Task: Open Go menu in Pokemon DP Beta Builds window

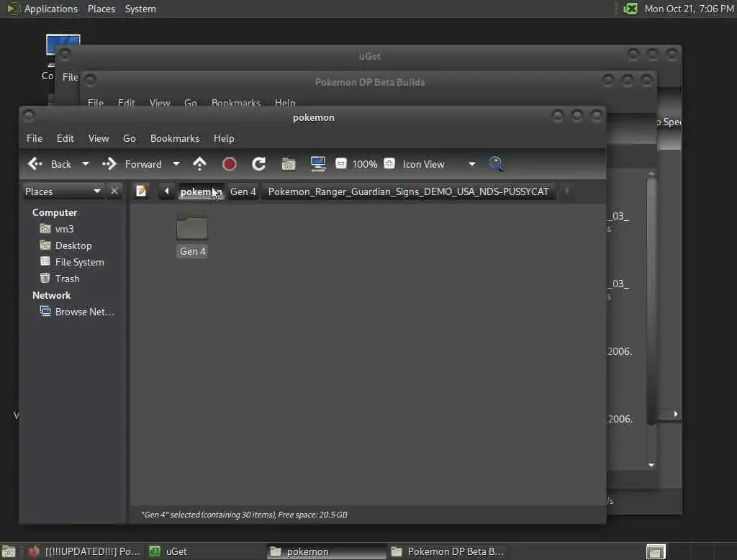Action: tap(190, 102)
